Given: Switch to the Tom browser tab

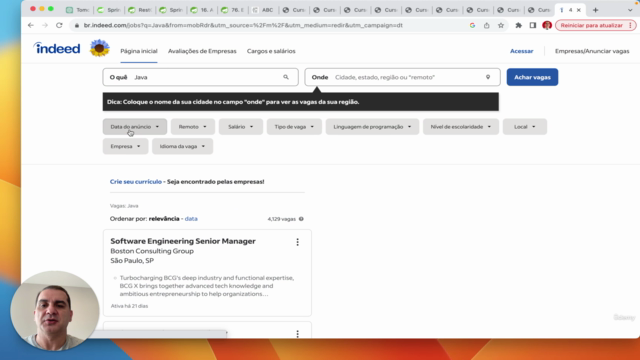Looking at the screenshot, I should click(x=78, y=10).
